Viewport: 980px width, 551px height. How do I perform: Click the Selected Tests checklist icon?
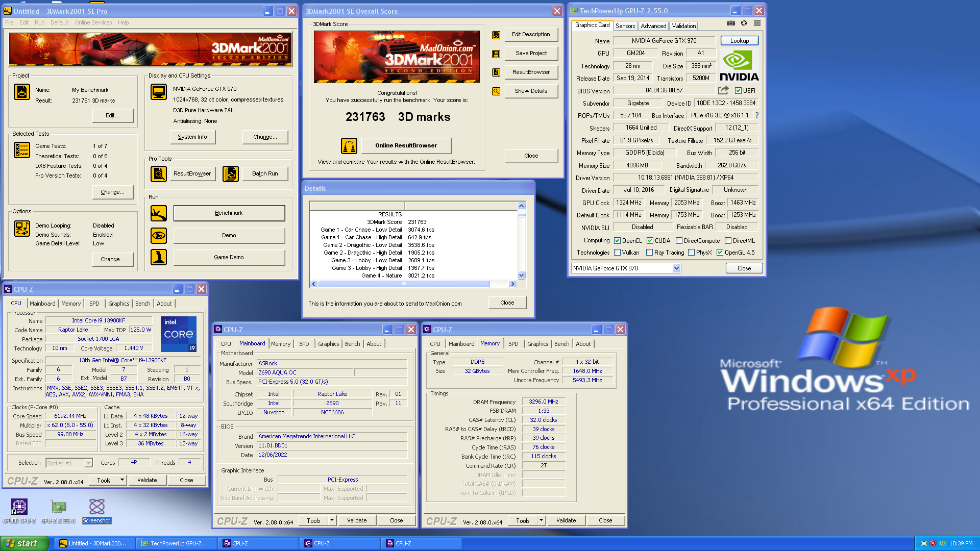[22, 150]
